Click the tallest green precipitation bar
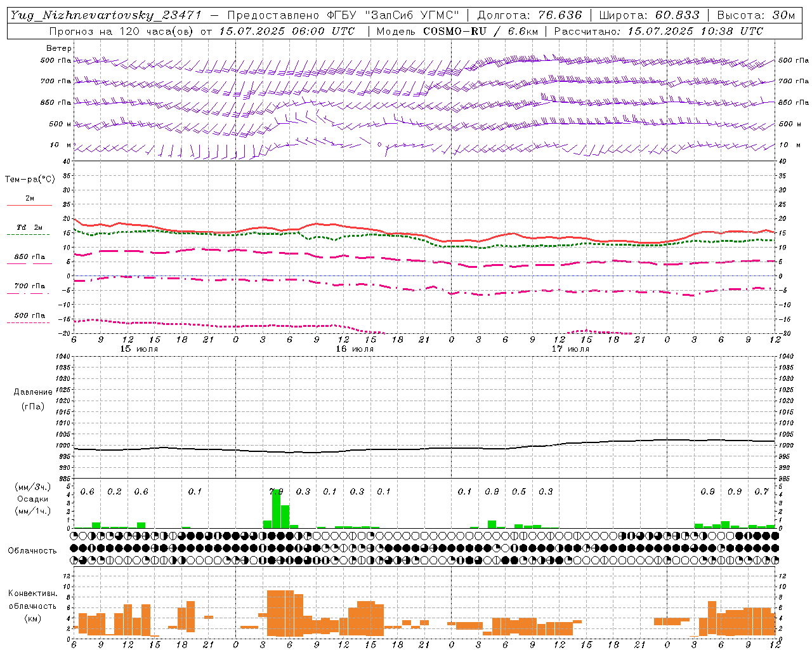The image size is (812, 650). [276, 508]
